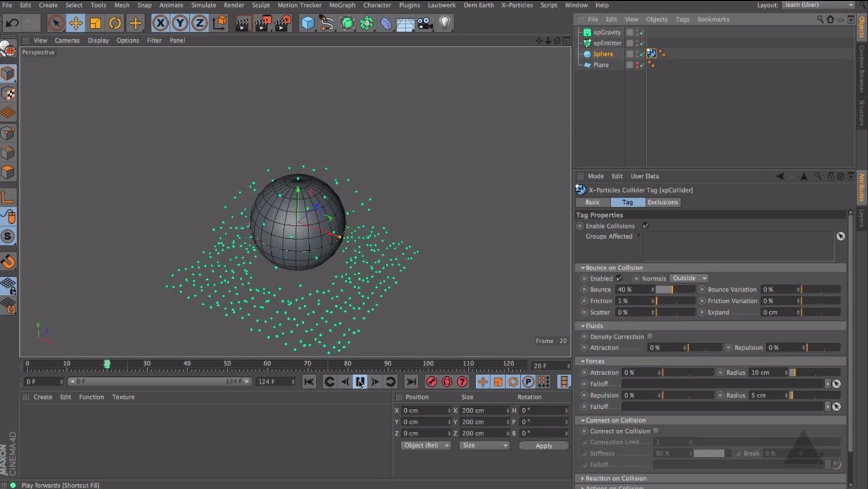Open Cameras menu in viewport

(x=67, y=40)
